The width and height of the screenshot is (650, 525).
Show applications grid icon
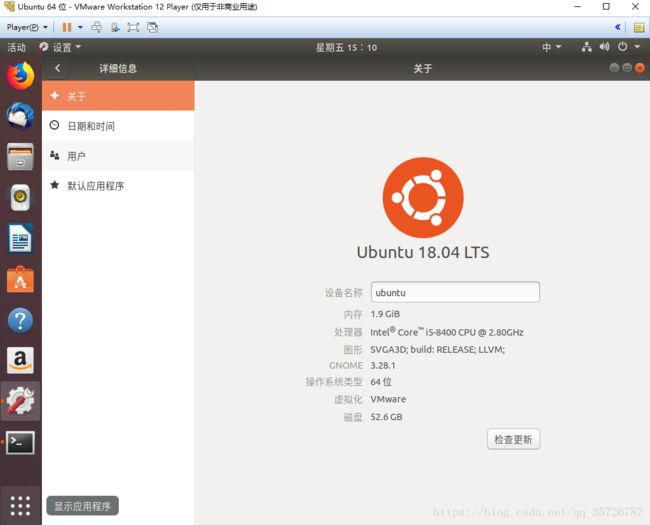pos(20,506)
